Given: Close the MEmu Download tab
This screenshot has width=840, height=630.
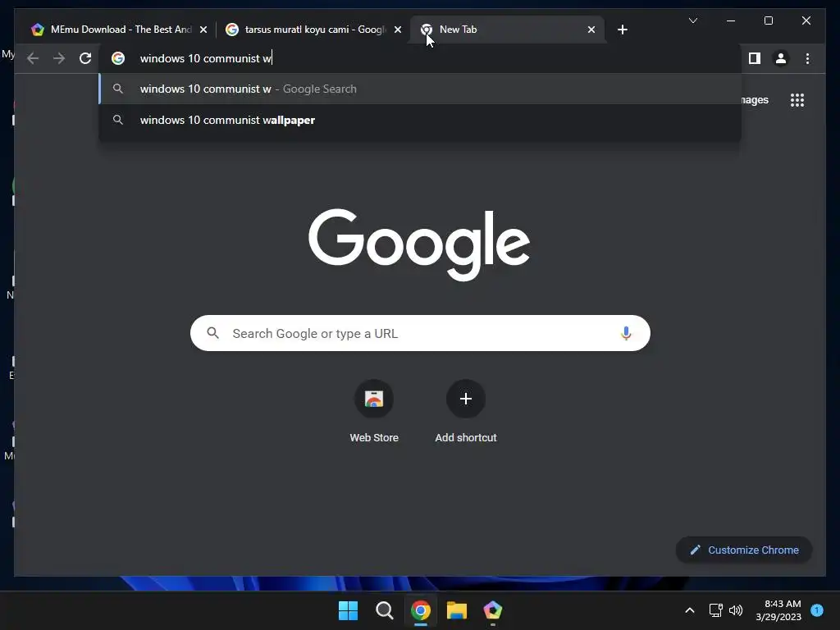Looking at the screenshot, I should coord(203,30).
